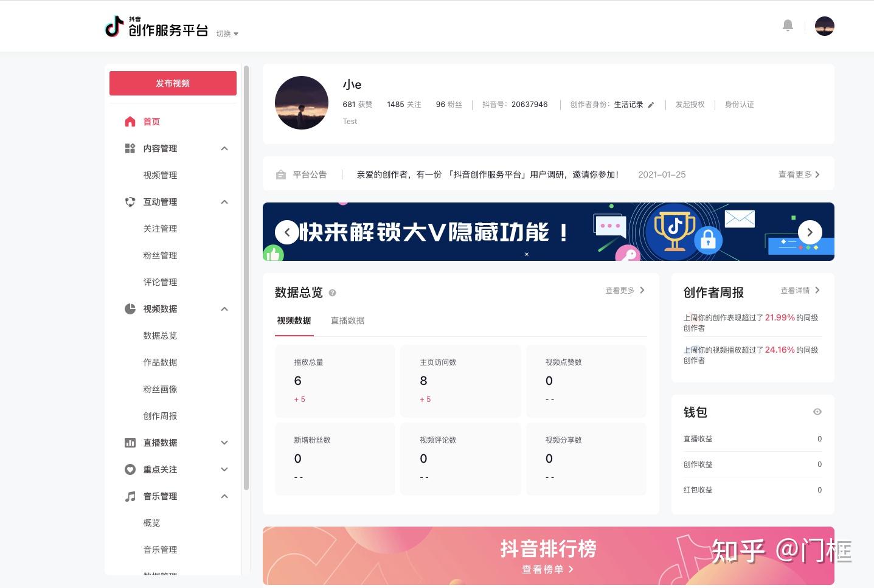Viewport: 874px width, 588px height.
Task: Click the 音乐管理 music note icon
Action: pos(130,496)
